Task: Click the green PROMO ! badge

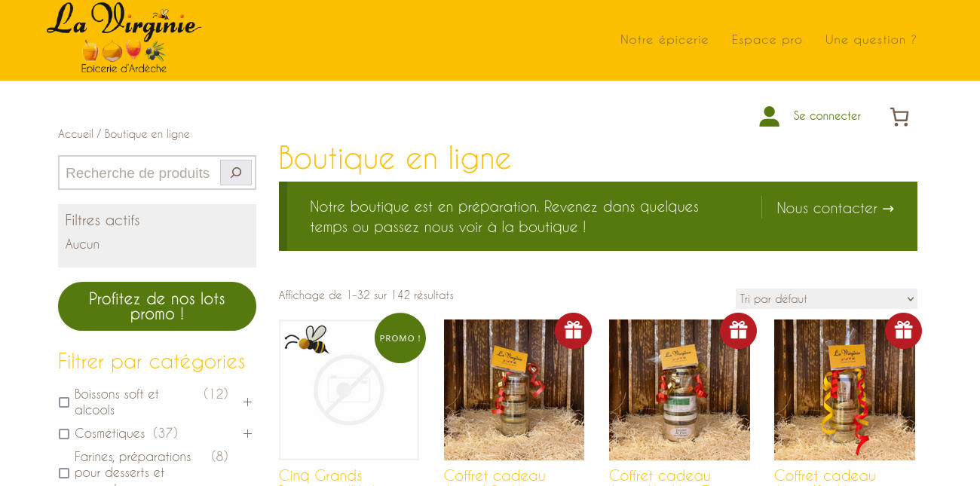Action: pyautogui.click(x=400, y=338)
